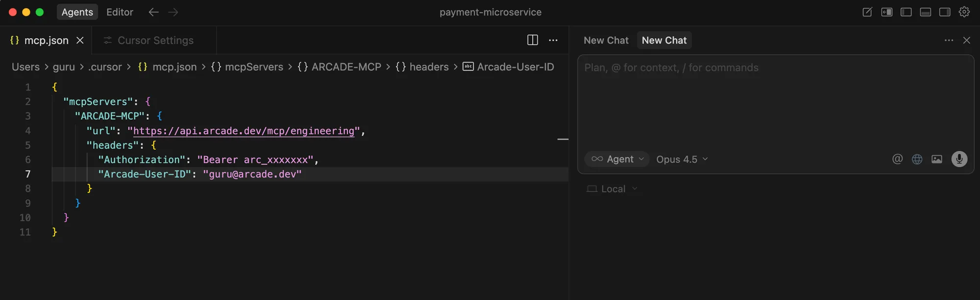The width and height of the screenshot is (980, 300).
Task: Switch to Editor mode in title bar
Action: click(x=120, y=12)
